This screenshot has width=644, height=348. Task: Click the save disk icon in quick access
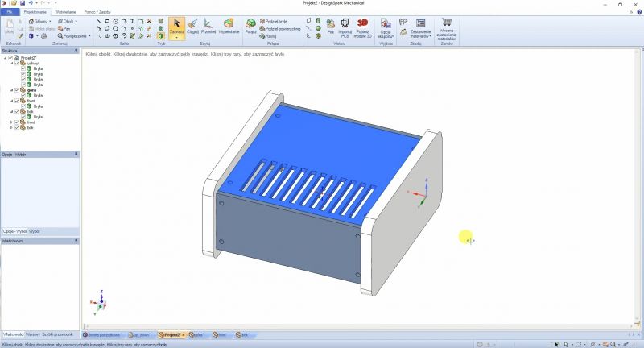pyautogui.click(x=23, y=3)
